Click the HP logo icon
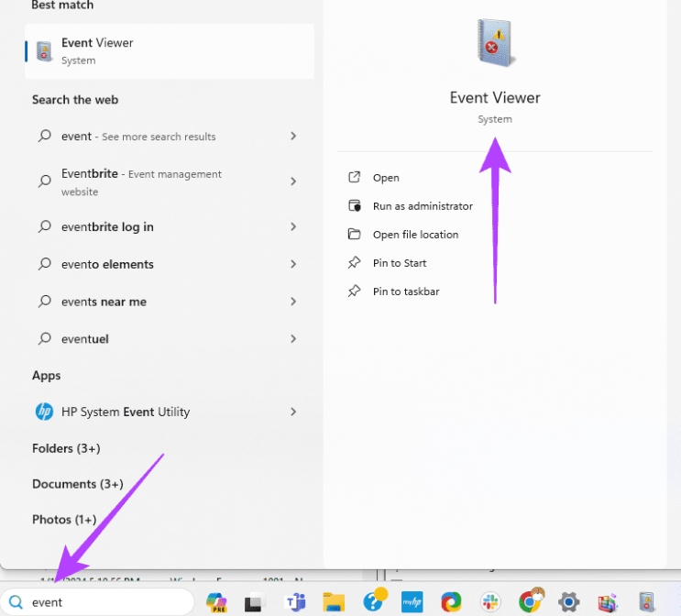 (44, 412)
